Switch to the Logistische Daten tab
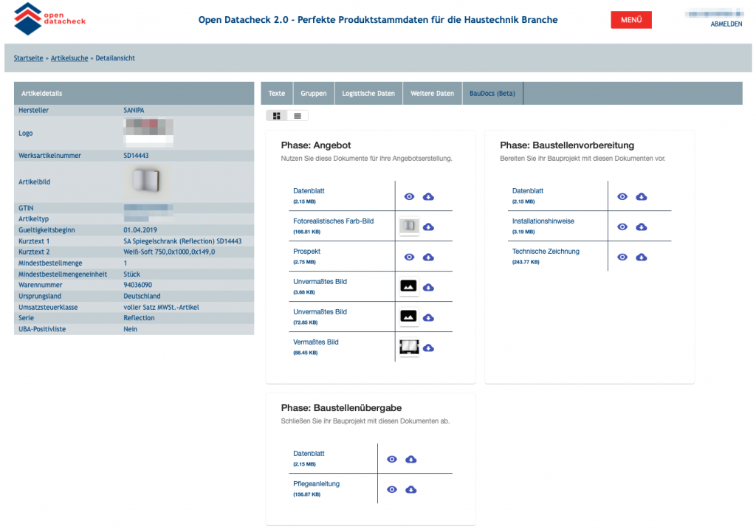The height and width of the screenshot is (532, 756). click(368, 94)
